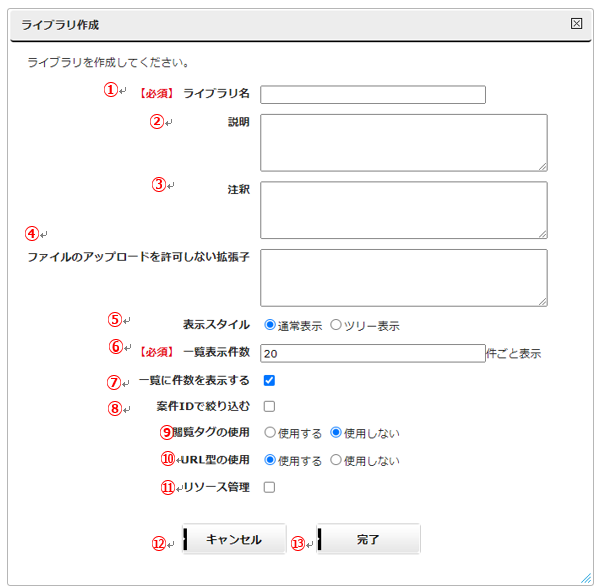594x588 pixels.
Task: Click the ライブラリ名 text field
Action: (373, 95)
